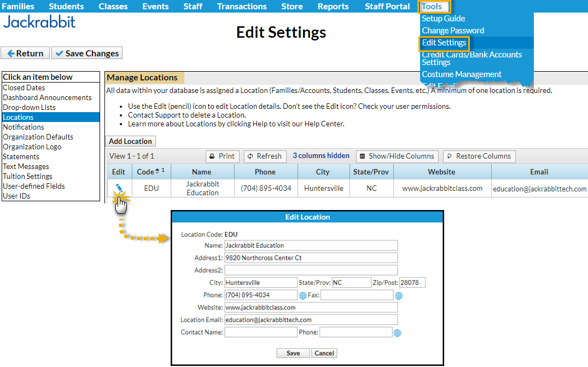Click the City column header
Viewport: 588px width, 367px height.
point(323,172)
